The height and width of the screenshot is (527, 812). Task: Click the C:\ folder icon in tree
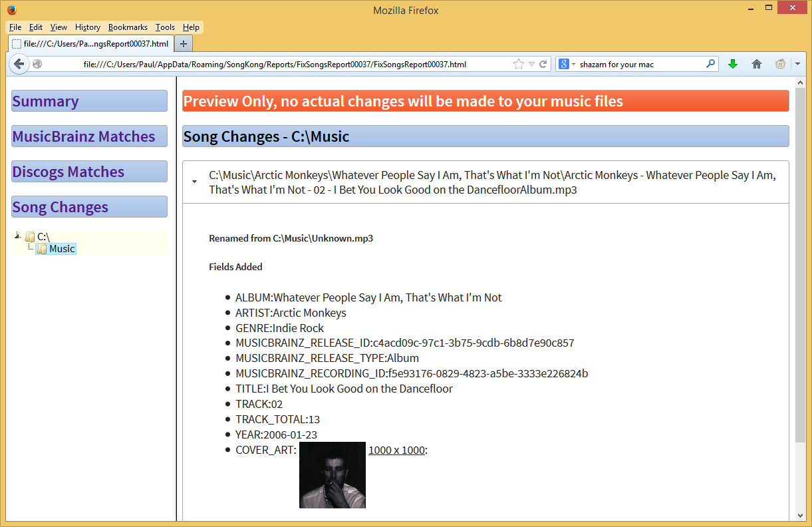coord(30,237)
